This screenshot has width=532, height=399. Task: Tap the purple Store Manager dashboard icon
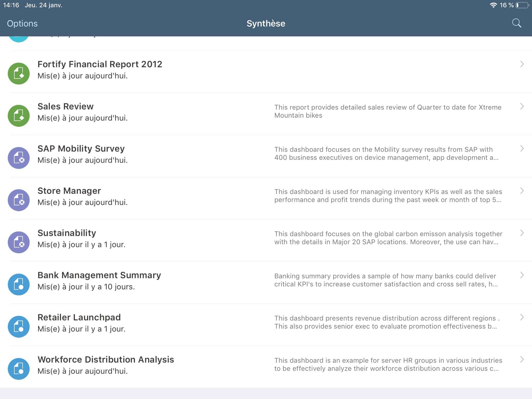click(19, 200)
